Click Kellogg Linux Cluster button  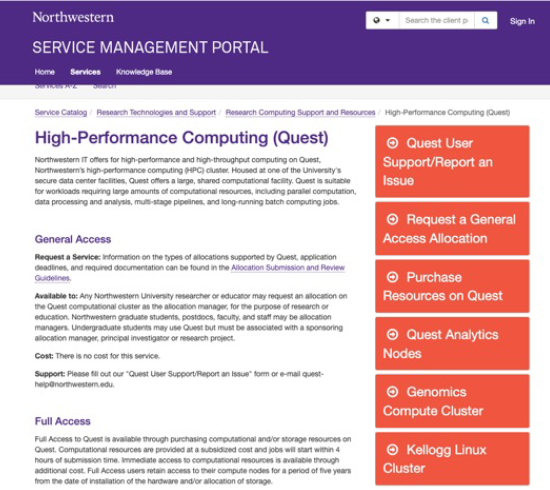(x=452, y=459)
